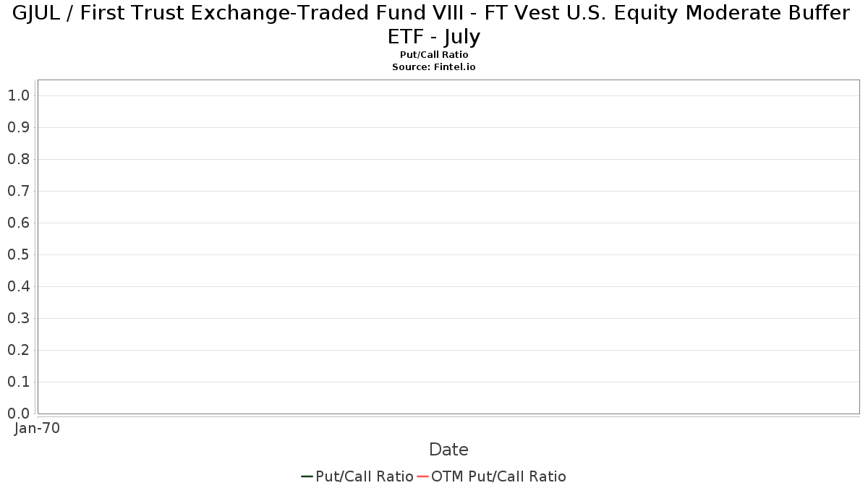
Task: Click the Put/Call Ratio legend label
Action: click(x=365, y=476)
